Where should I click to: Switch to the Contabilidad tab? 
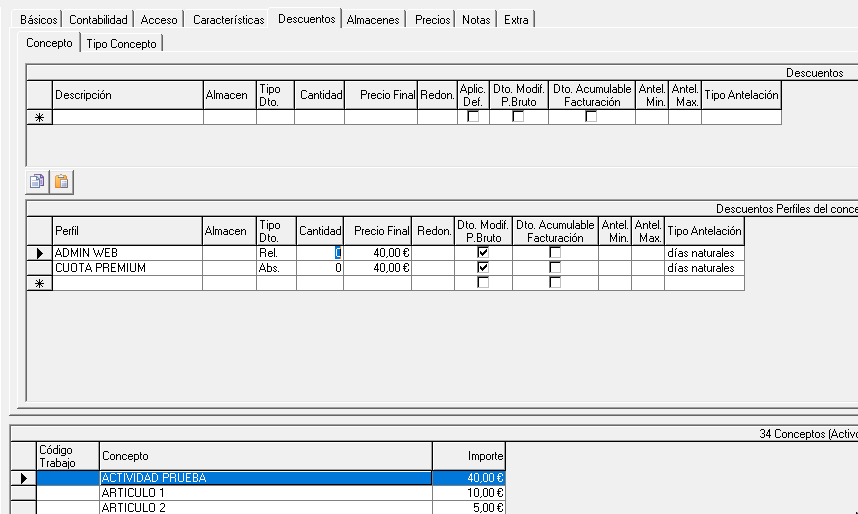point(98,20)
